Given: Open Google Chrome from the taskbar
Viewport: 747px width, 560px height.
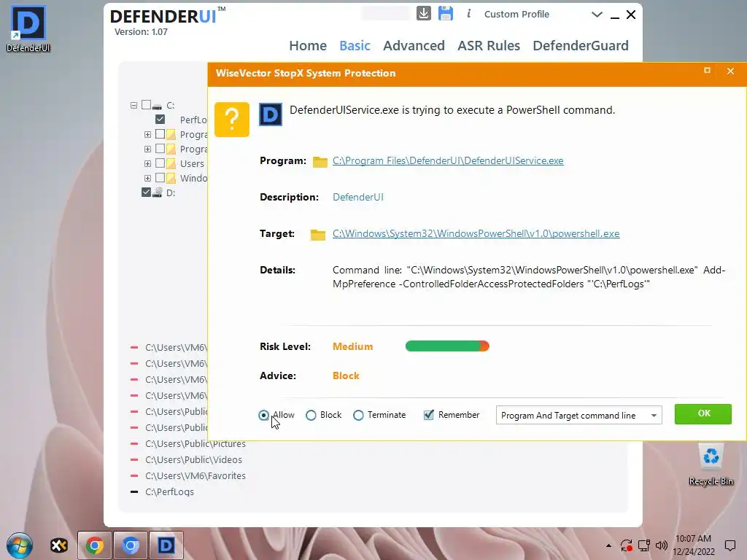Looking at the screenshot, I should tap(94, 545).
